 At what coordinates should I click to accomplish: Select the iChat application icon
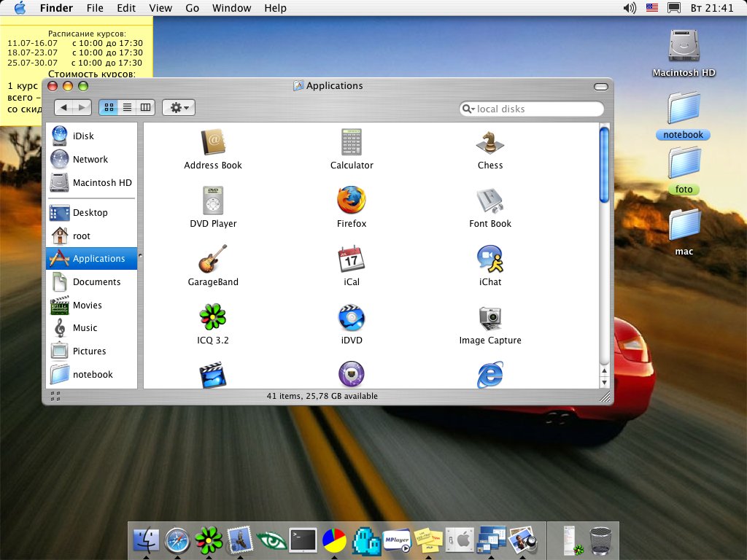[489, 259]
